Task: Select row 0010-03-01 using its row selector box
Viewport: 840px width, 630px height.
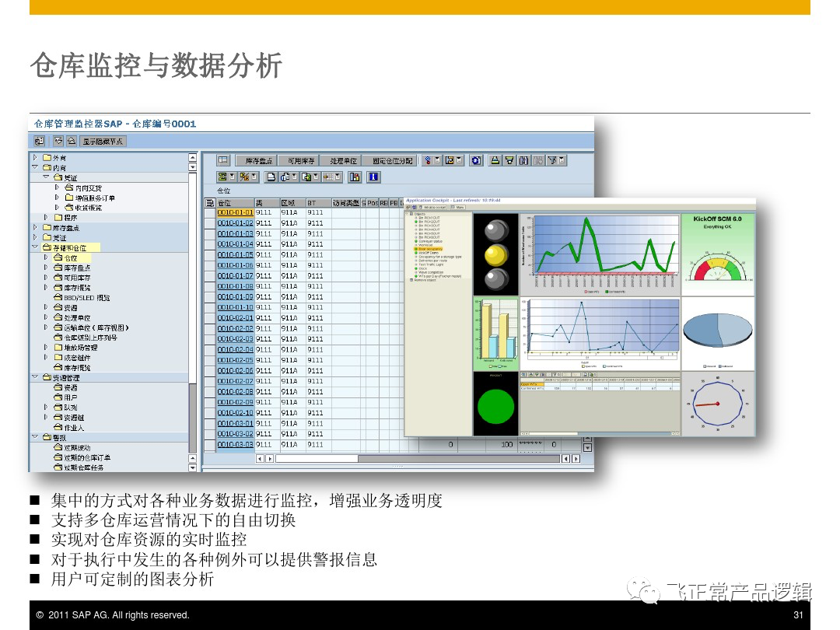Action: pos(209,423)
